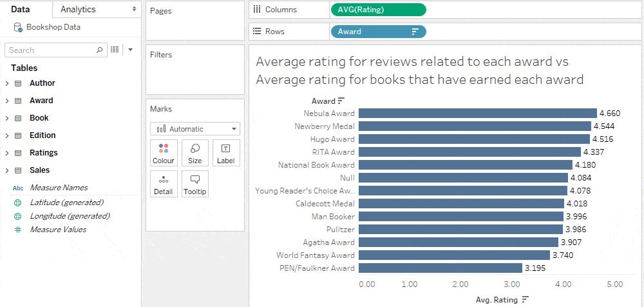Click the Nebula Award bar
644x307 pixels.
pyautogui.click(x=477, y=113)
